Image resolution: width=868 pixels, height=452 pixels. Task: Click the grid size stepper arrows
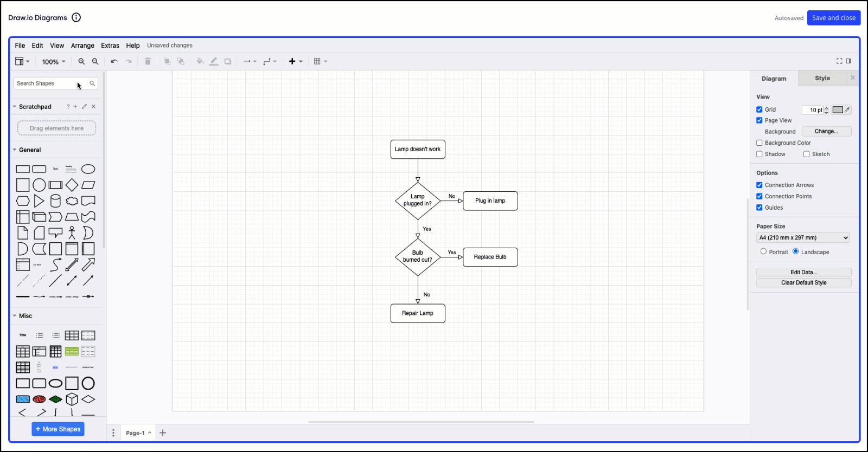[826, 110]
